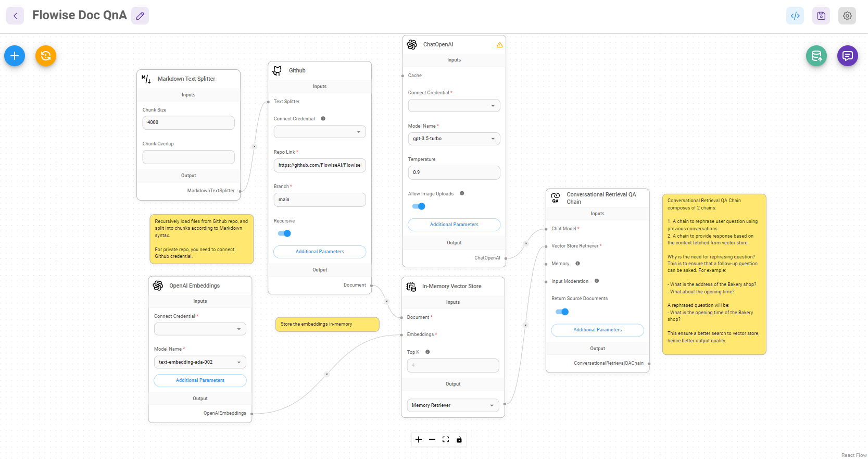This screenshot has width=868, height=459.
Task: Click the MarkdownTextSplitter output handle
Action: tap(240, 191)
